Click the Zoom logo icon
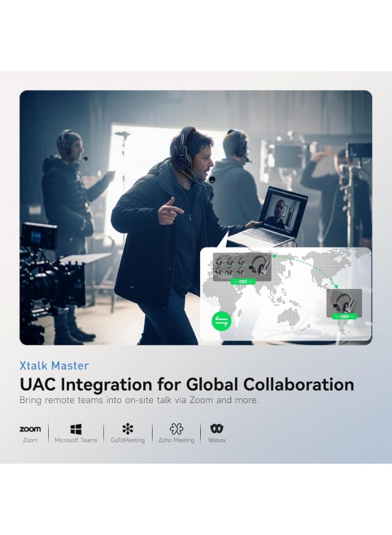 point(30,429)
